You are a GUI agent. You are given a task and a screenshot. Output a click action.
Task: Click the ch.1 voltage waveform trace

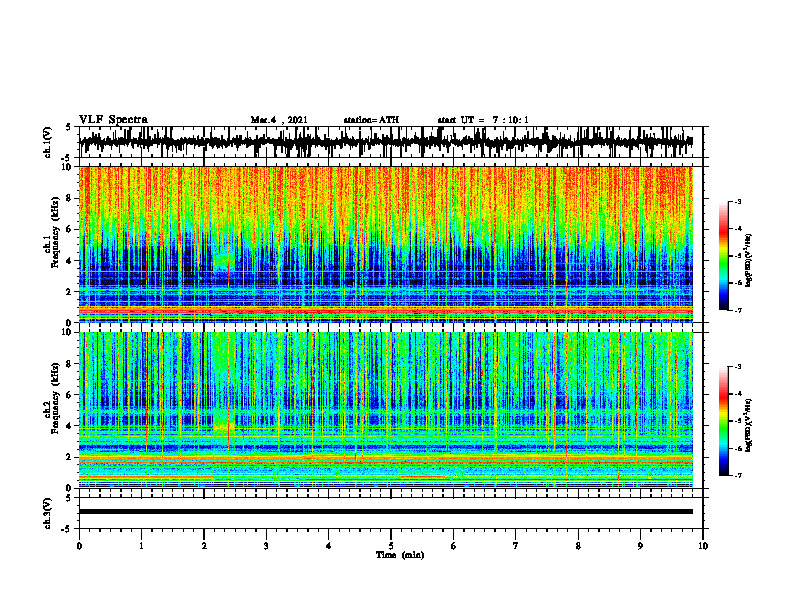386,142
